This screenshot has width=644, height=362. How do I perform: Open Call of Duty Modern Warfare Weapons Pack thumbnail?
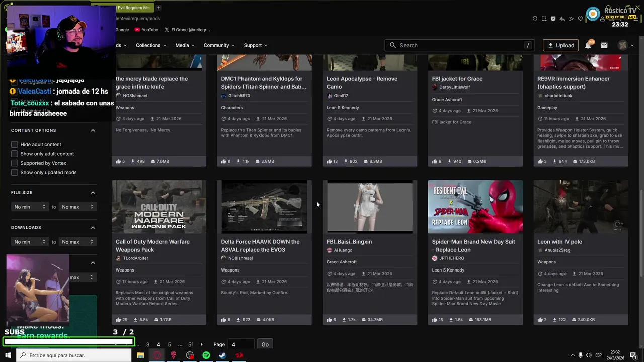click(159, 207)
